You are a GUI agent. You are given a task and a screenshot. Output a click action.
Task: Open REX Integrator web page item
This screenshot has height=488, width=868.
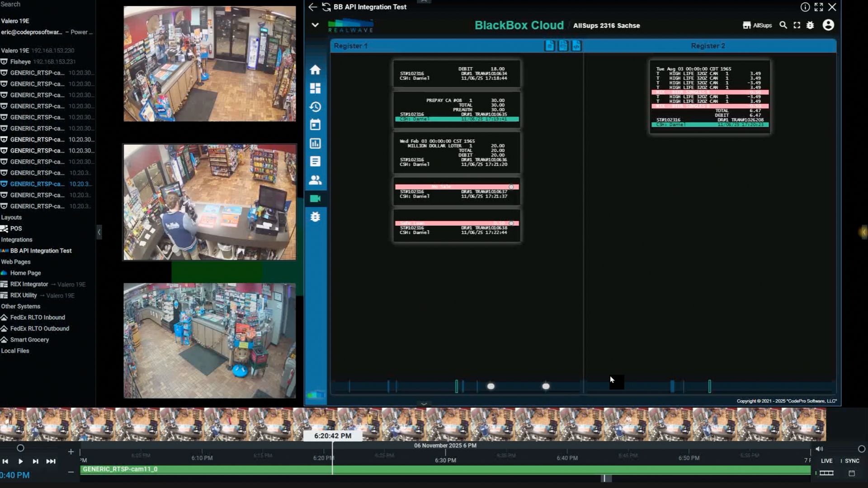coord(29,284)
